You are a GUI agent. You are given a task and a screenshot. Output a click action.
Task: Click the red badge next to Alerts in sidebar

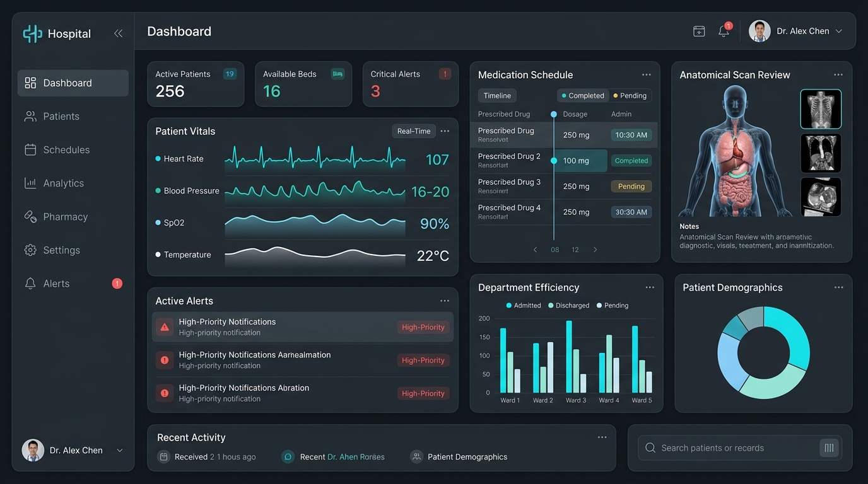(117, 284)
